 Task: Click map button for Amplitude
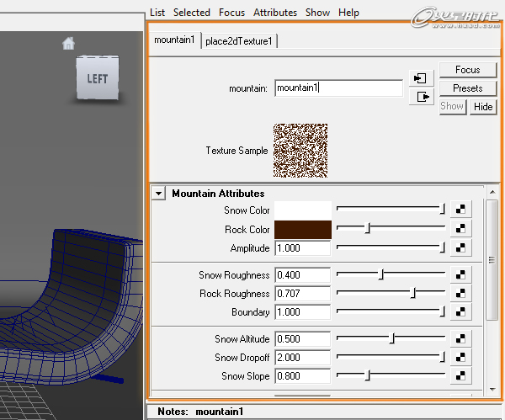coord(460,247)
